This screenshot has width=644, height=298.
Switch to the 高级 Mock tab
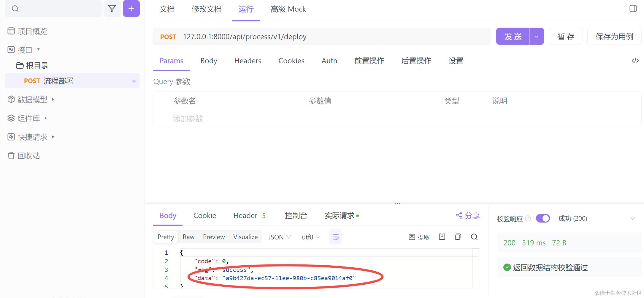click(288, 9)
